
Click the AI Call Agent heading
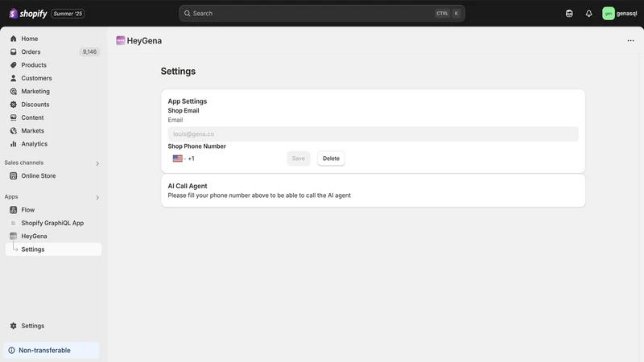coord(188,186)
